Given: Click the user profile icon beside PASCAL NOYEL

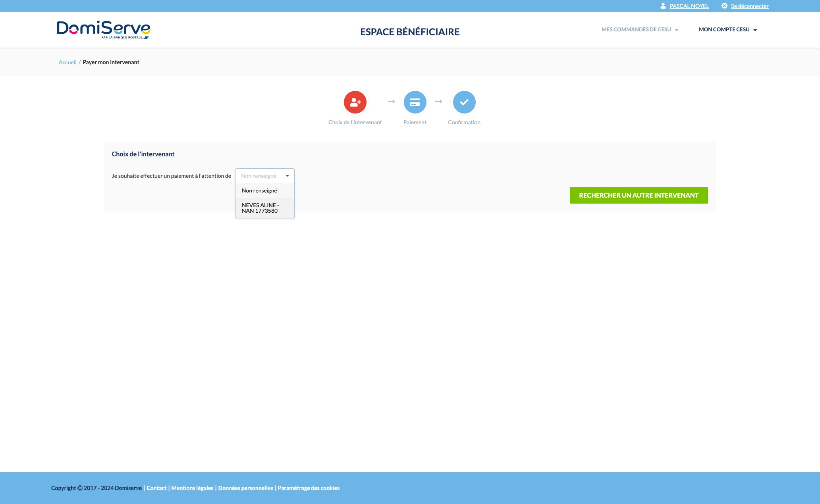Looking at the screenshot, I should click(x=663, y=6).
